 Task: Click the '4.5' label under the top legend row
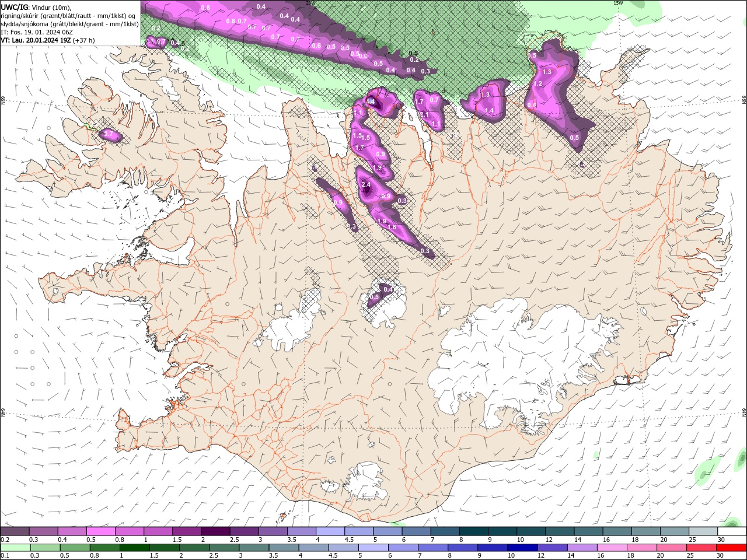pos(349,540)
